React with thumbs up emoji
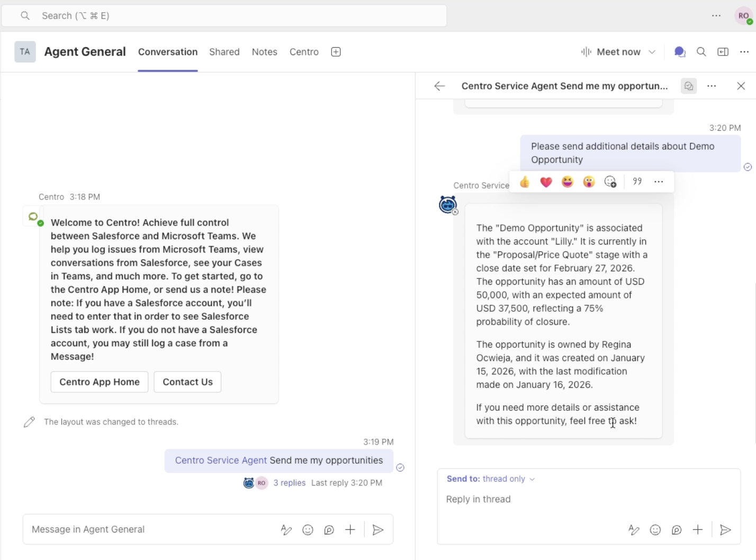This screenshot has height=560, width=756. (x=525, y=182)
